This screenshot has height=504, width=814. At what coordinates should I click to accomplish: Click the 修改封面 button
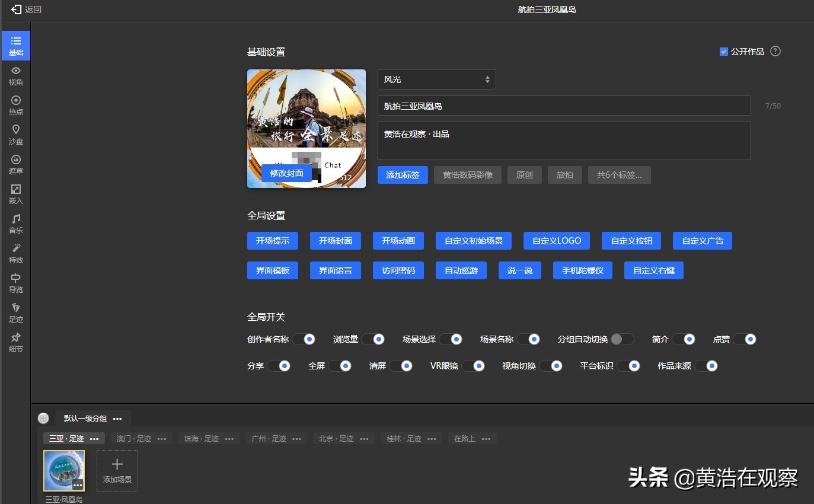click(x=286, y=173)
